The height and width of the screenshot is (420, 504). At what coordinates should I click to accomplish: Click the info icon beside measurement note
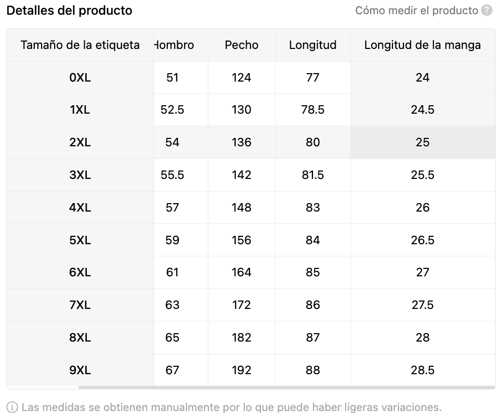pos(12,407)
